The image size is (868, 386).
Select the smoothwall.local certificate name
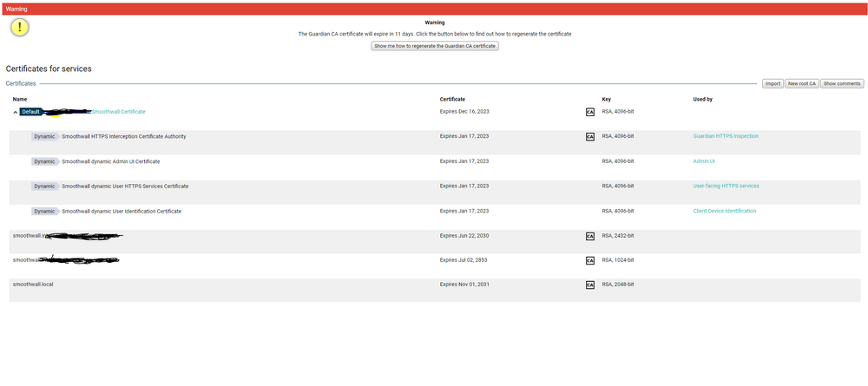click(x=33, y=285)
